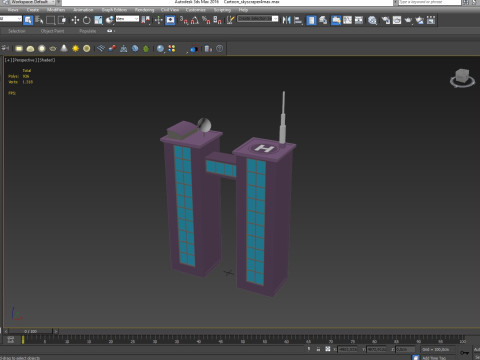Click the Select and Manipulate icon
Viewport: 480px width, 360px height.
point(159,20)
